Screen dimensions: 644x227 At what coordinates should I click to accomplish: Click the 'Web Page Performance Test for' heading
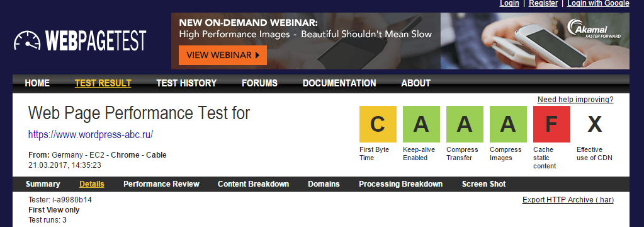tap(139, 113)
